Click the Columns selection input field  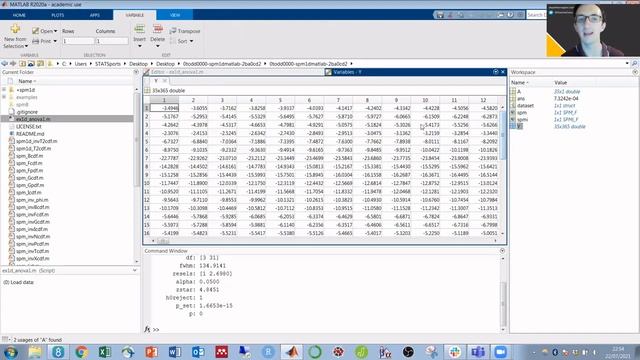click(x=112, y=41)
